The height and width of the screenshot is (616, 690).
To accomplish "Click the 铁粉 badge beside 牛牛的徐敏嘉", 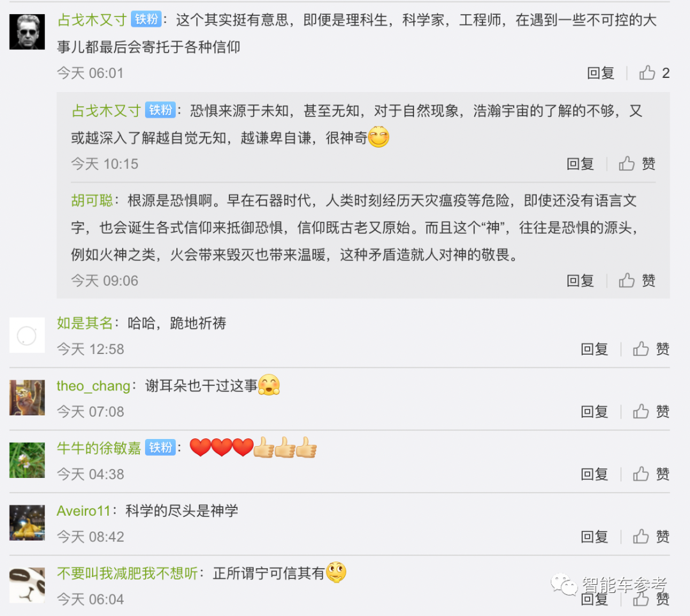I will [x=160, y=447].
